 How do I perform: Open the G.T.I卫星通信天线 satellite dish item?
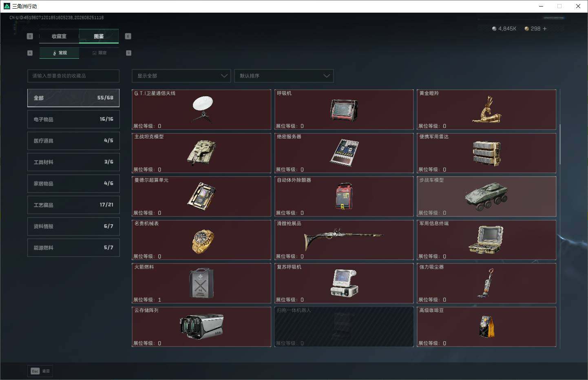(x=201, y=110)
